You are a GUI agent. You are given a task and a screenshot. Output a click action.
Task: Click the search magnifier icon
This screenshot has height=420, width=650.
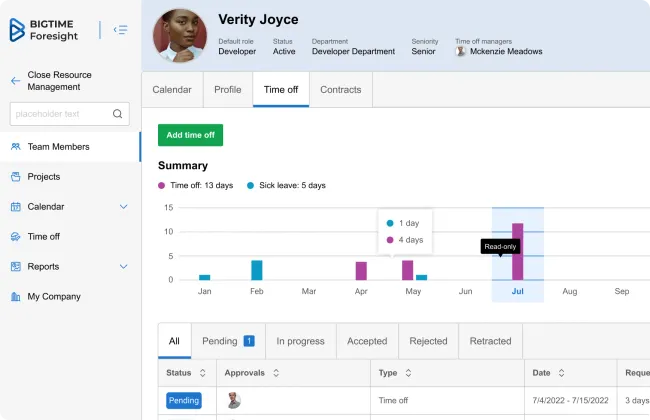click(x=118, y=114)
